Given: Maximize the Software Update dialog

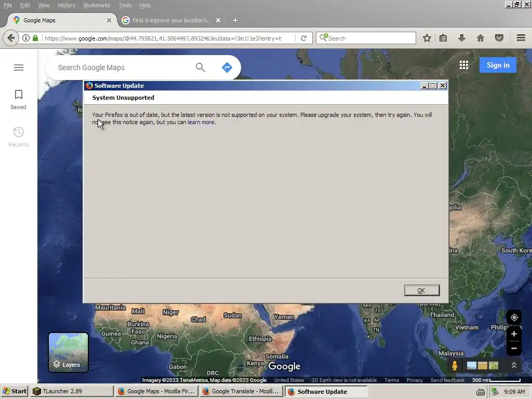Looking at the screenshot, I should pyautogui.click(x=433, y=86).
